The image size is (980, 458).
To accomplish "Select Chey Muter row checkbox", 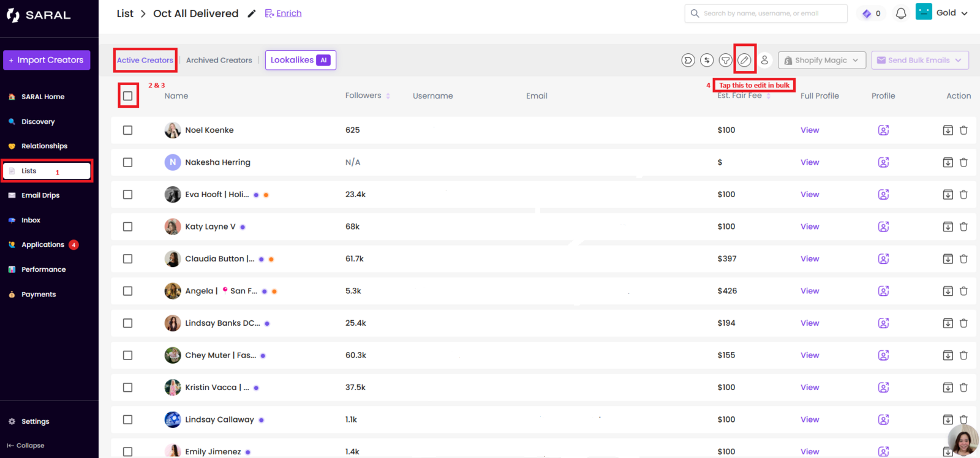I will point(127,355).
